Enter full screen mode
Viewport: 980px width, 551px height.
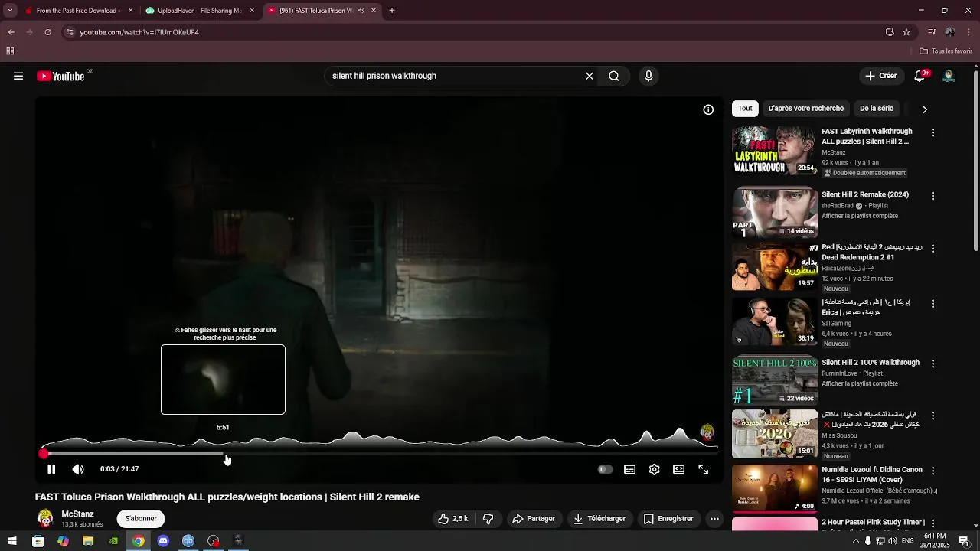click(x=704, y=469)
